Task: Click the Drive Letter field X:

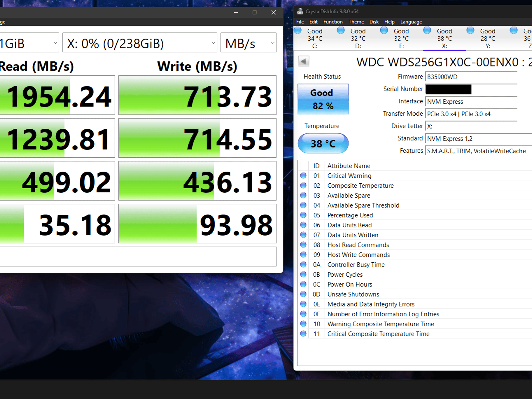Action: [471, 126]
